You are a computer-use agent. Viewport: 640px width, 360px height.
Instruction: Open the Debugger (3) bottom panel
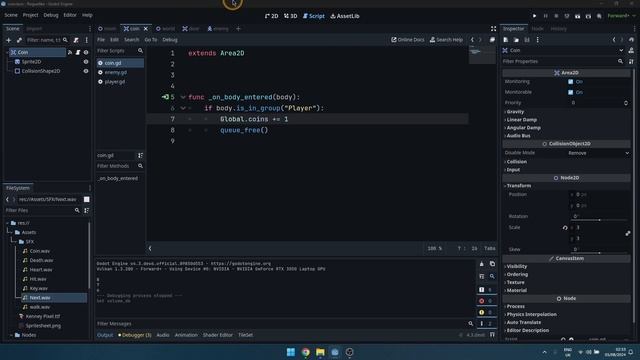click(135, 335)
